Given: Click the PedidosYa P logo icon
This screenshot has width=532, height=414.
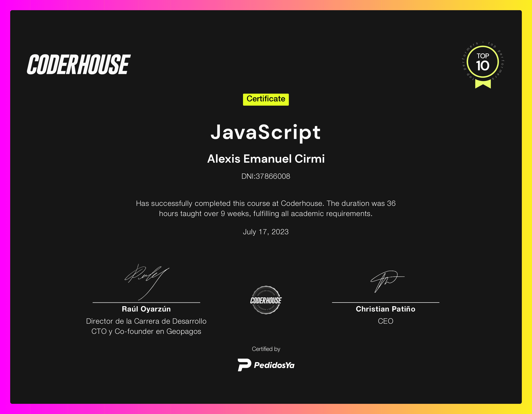Looking at the screenshot, I should coord(244,365).
